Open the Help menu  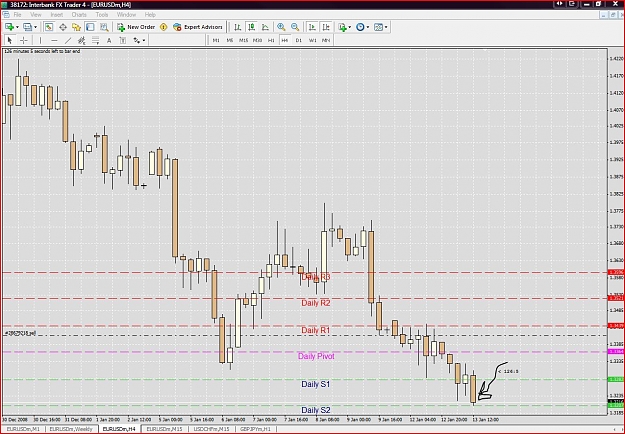(x=150, y=15)
